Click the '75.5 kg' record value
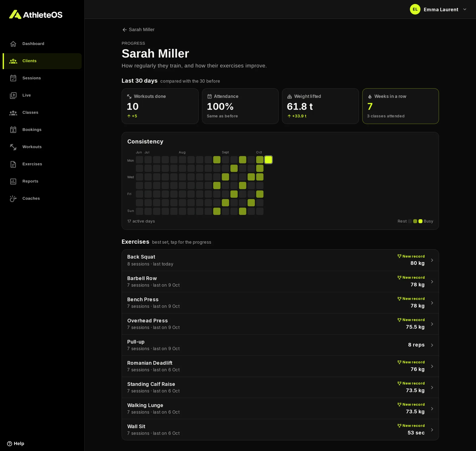Image resolution: width=476 pixels, height=451 pixels. click(415, 327)
